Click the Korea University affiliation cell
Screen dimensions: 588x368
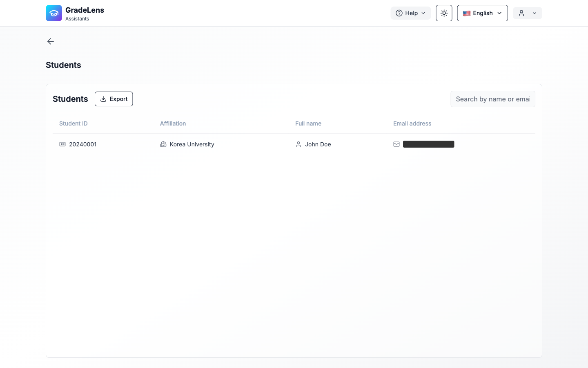click(192, 144)
